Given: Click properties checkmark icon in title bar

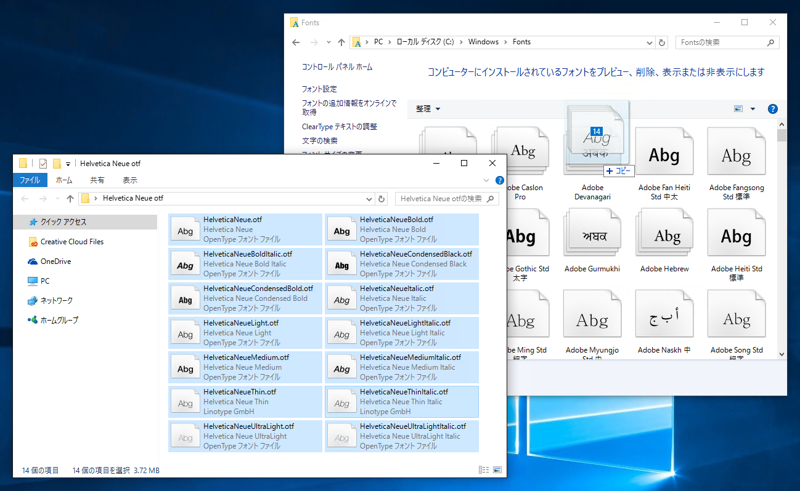Looking at the screenshot, I should tap(43, 163).
